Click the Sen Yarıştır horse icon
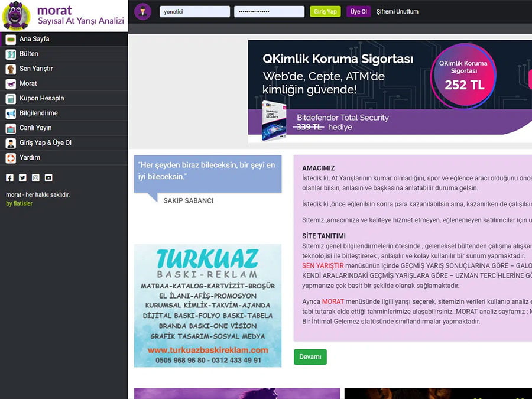This screenshot has width=532, height=399. coord(11,69)
